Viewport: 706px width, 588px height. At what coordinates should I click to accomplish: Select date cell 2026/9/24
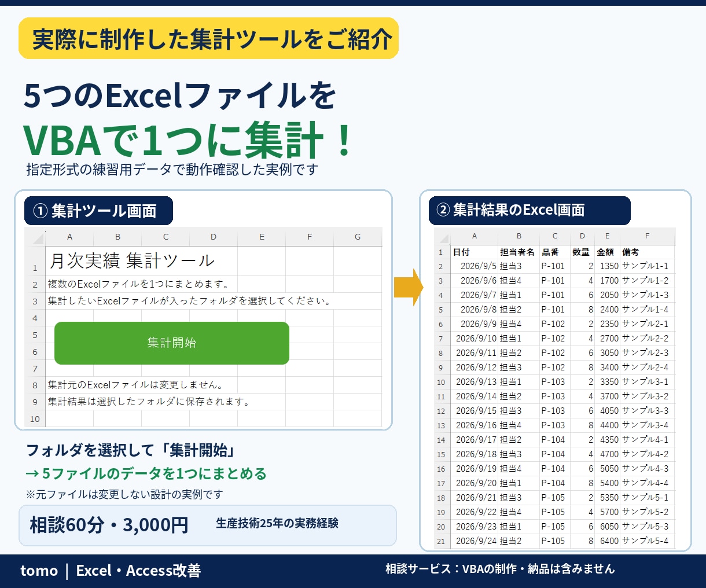pos(475,541)
